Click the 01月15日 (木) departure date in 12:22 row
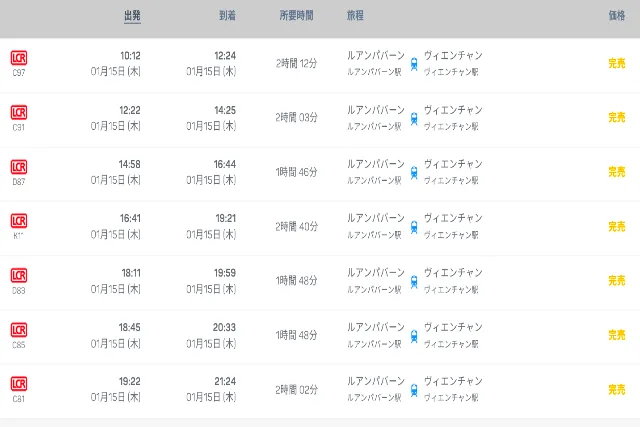This screenshot has height=427, width=640. click(x=116, y=126)
